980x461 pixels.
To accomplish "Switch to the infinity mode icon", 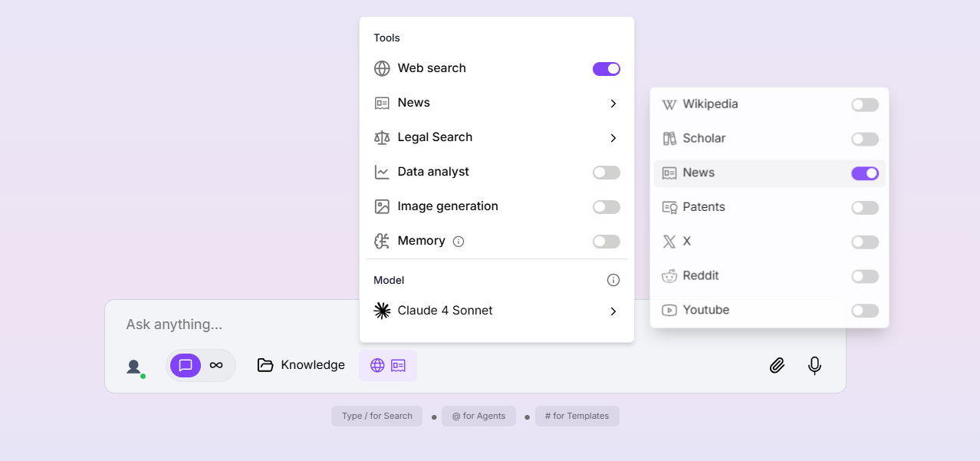I will coord(216,365).
